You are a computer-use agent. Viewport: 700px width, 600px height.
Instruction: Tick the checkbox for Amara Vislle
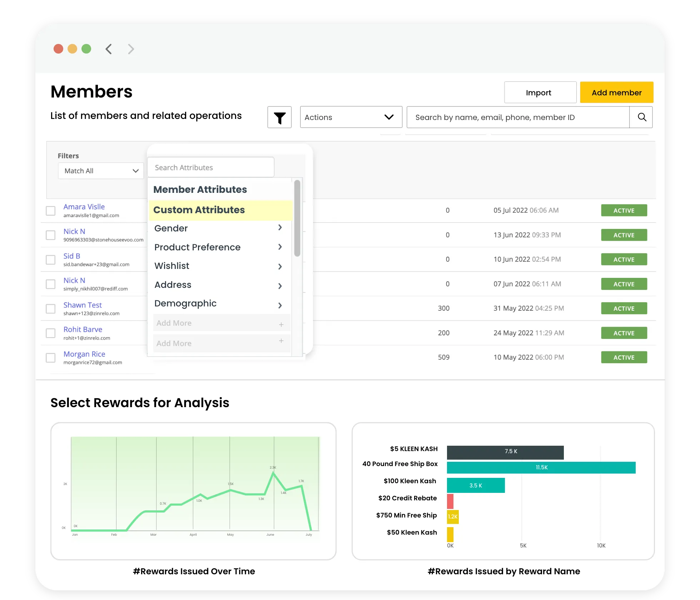coord(51,211)
